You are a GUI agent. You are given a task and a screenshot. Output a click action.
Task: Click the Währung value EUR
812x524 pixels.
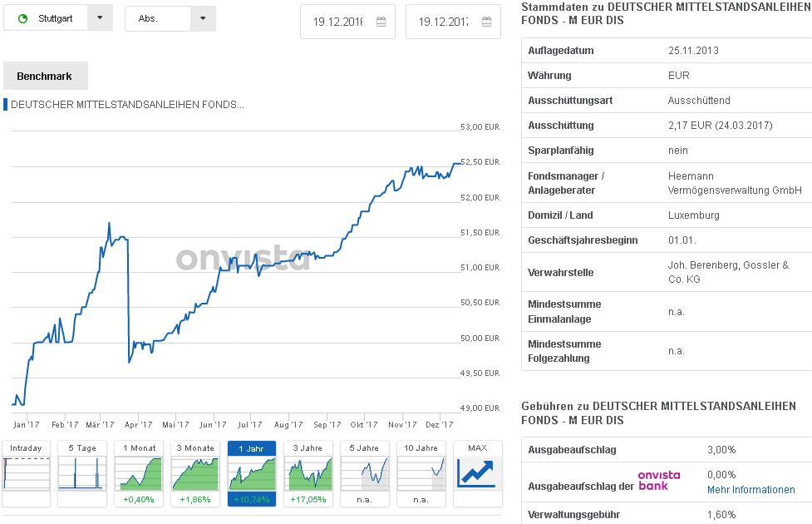click(x=678, y=75)
